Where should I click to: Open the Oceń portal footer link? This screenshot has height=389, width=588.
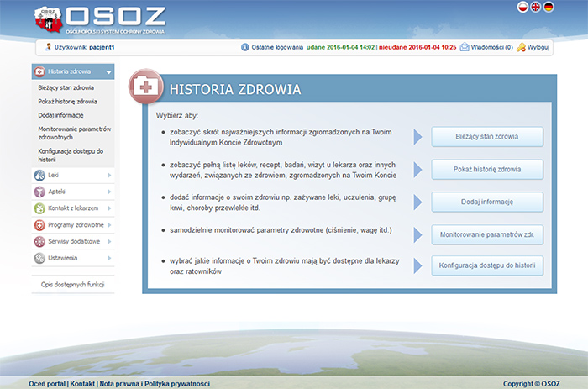[x=47, y=383]
